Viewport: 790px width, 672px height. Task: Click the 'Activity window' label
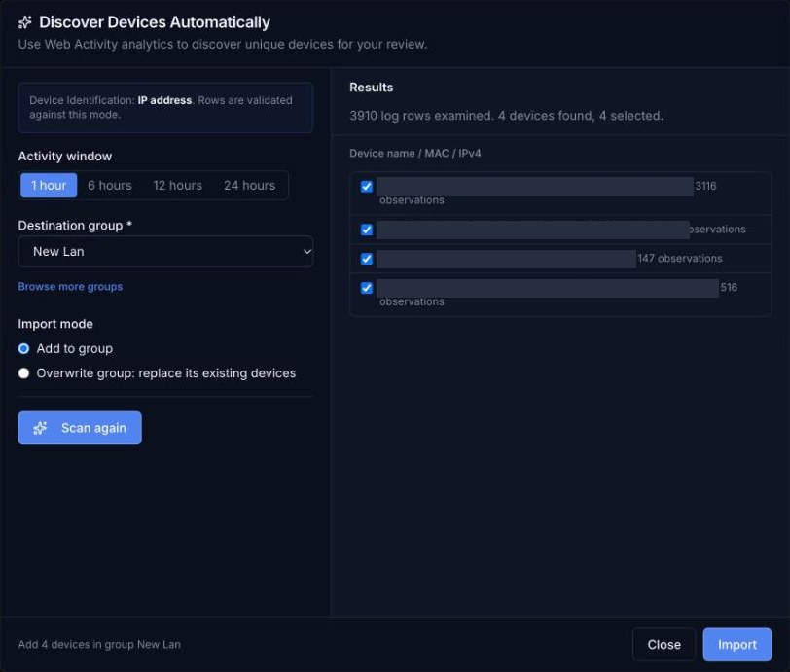tap(65, 157)
